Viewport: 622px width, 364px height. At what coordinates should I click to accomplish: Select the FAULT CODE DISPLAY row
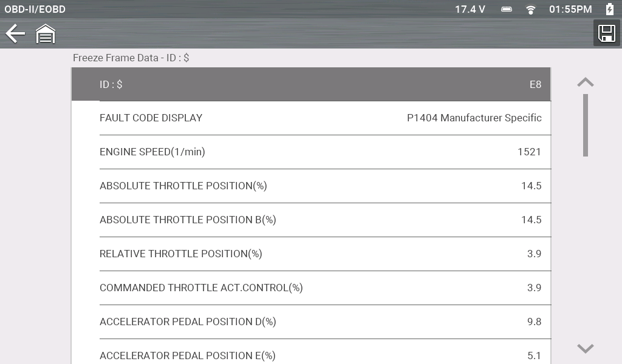point(311,118)
